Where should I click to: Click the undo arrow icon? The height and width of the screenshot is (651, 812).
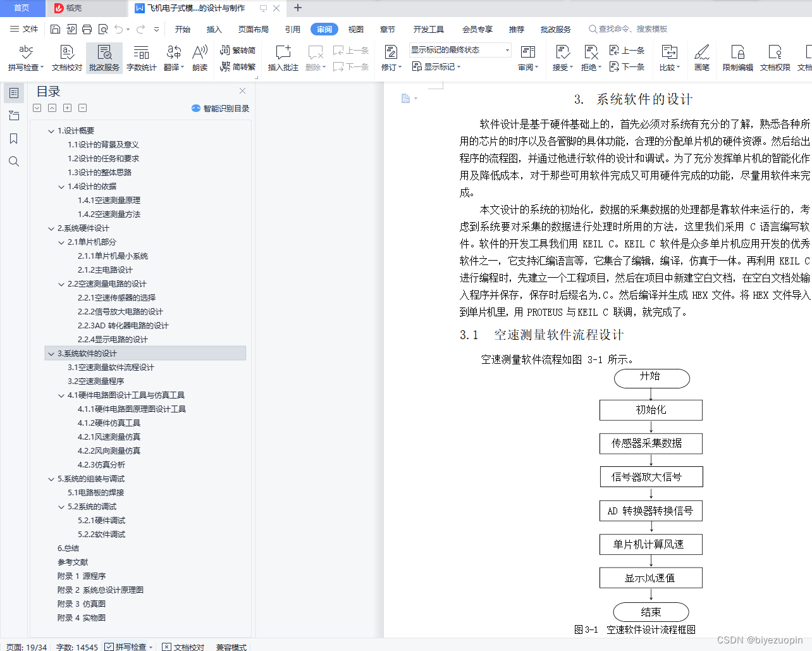pos(118,29)
